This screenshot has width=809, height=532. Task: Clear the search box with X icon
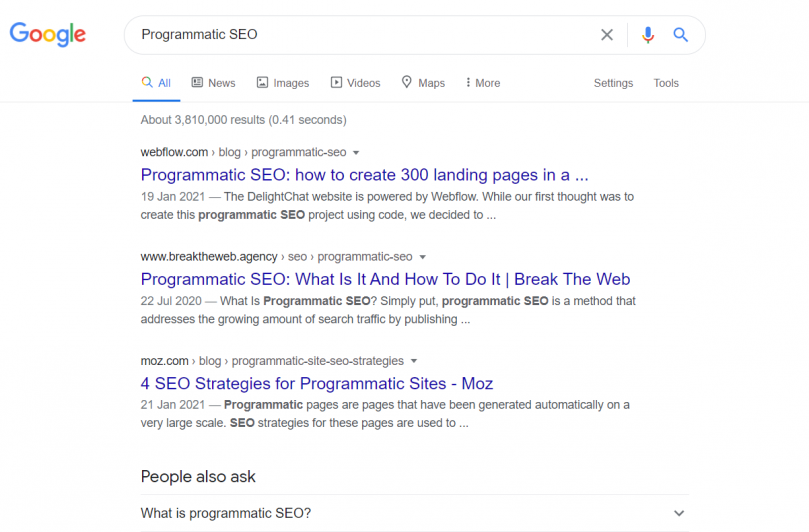(607, 35)
